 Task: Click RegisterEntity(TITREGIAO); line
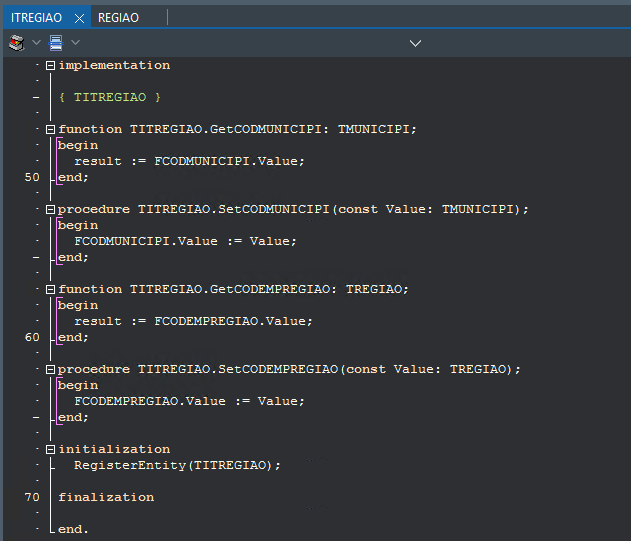pos(177,465)
